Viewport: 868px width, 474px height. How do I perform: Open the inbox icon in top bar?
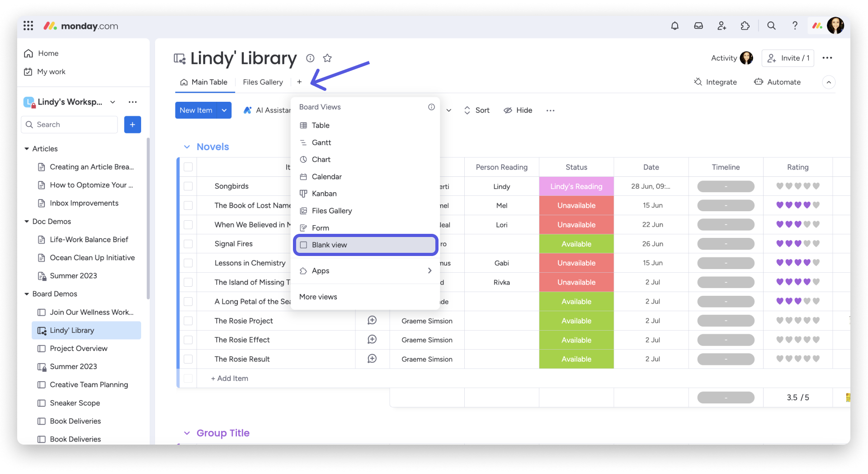coord(698,26)
